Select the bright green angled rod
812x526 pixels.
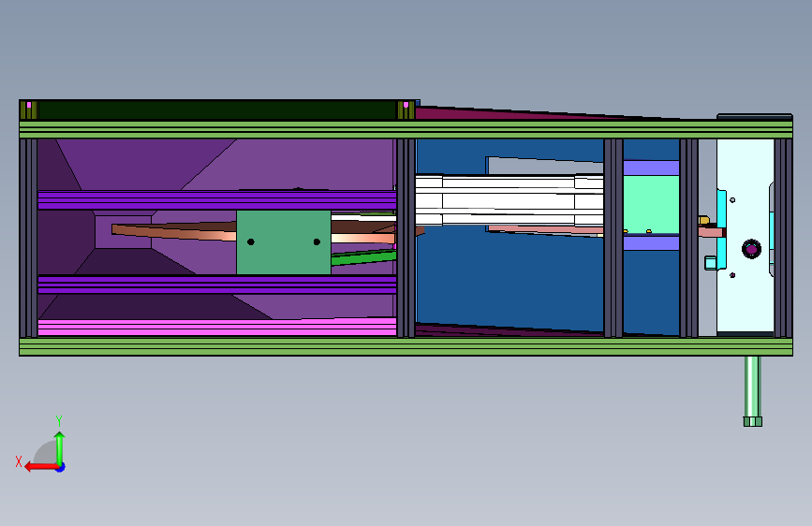coord(363,257)
